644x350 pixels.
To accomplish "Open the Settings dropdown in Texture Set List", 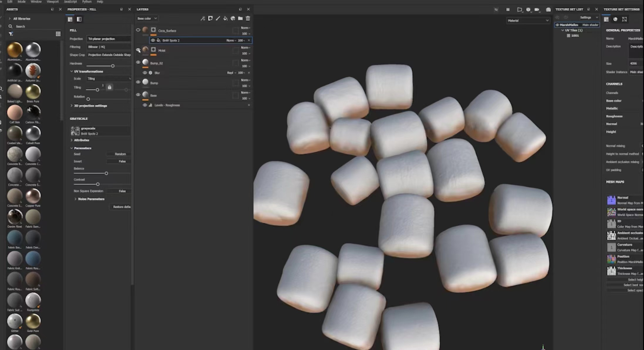I will point(588,18).
